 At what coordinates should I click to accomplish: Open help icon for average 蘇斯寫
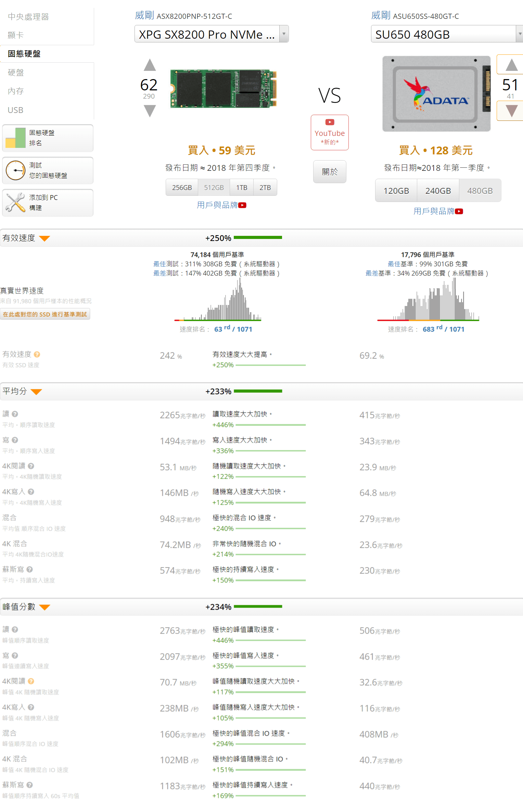[x=29, y=569]
